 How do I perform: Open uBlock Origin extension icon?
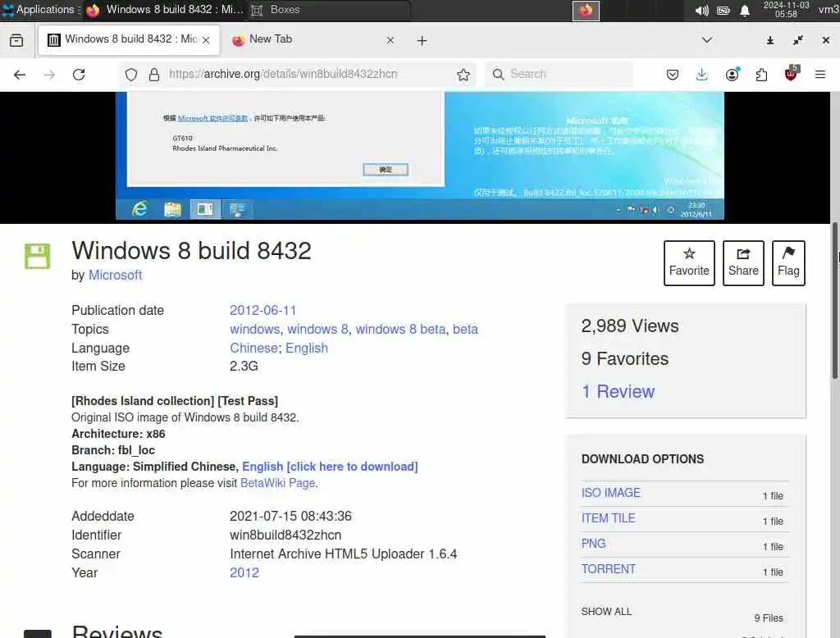[x=791, y=73]
